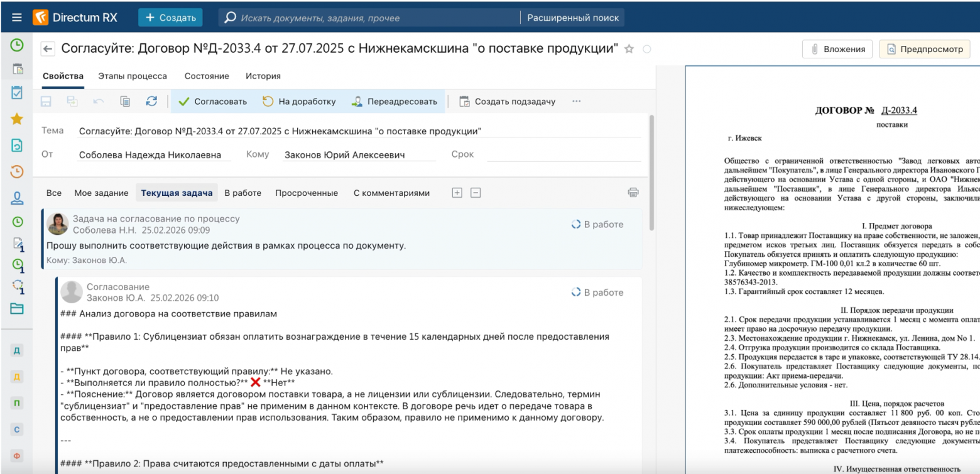Screen dimensions: 980x474
Task: Open favorites via the star sidebar icon
Action: [16, 117]
